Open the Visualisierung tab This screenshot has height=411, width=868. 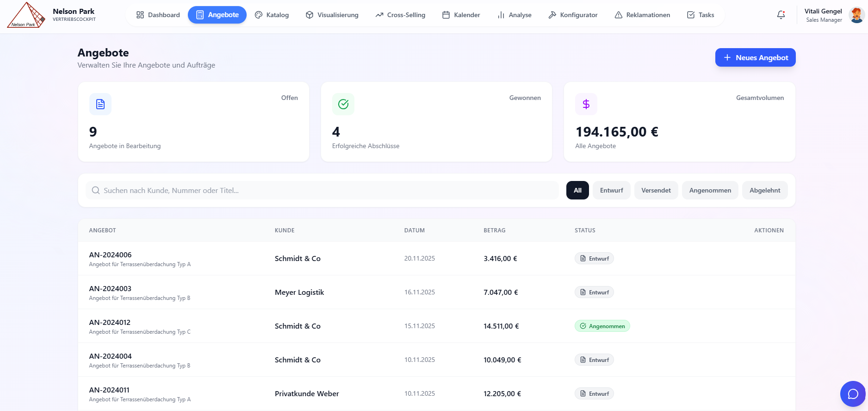[332, 15]
